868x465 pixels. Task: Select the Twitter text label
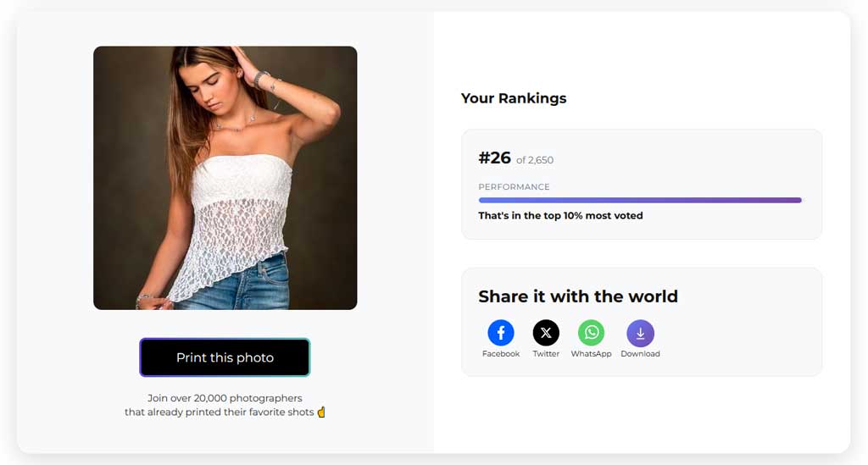coord(546,354)
